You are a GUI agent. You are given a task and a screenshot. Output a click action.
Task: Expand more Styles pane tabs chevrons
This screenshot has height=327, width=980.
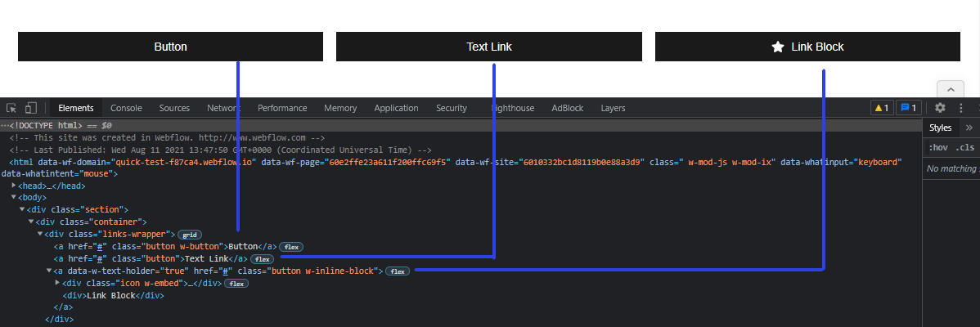point(969,128)
